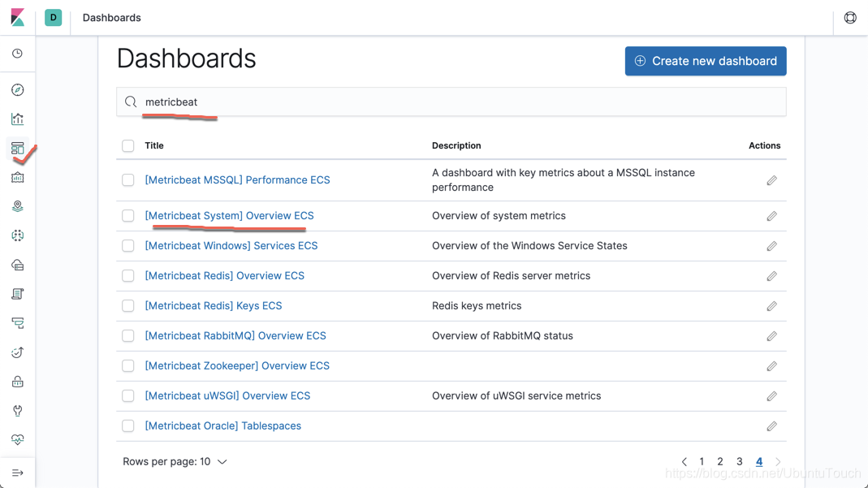The height and width of the screenshot is (488, 868).
Task: Check the Metricbeat RabbitMQ Overview row
Action: (127, 336)
